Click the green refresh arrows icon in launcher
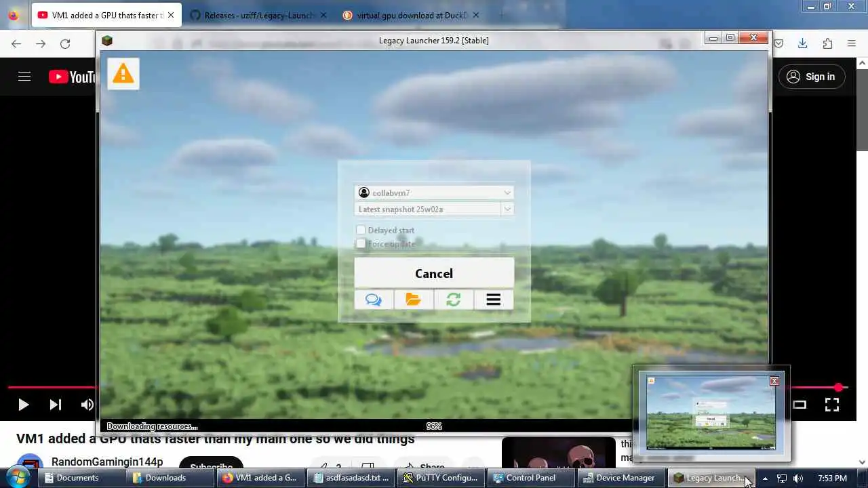Viewport: 868px width, 488px height. tap(454, 300)
